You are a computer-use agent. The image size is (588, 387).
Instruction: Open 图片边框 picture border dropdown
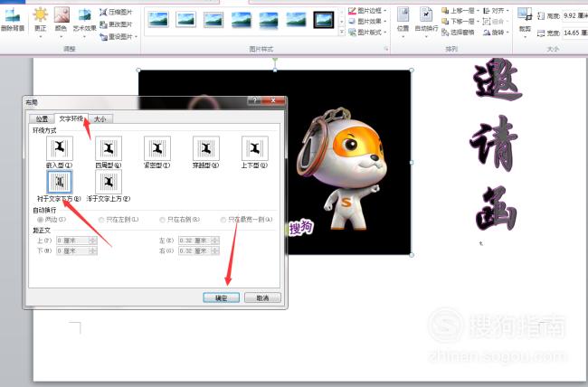[x=367, y=11]
